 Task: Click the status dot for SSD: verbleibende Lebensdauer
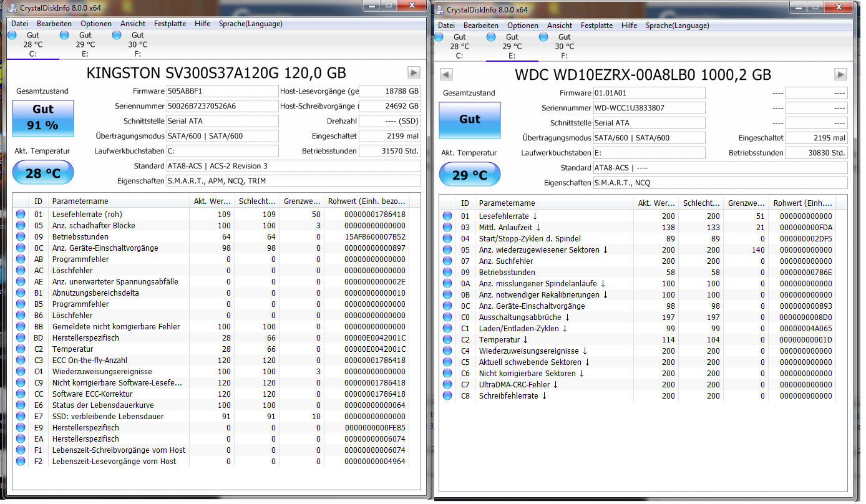tap(21, 416)
